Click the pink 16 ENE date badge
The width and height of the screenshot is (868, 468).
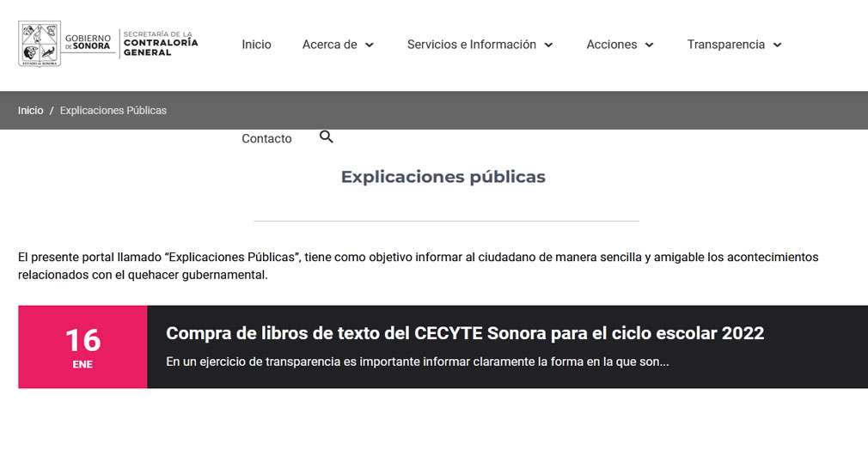coord(83,347)
